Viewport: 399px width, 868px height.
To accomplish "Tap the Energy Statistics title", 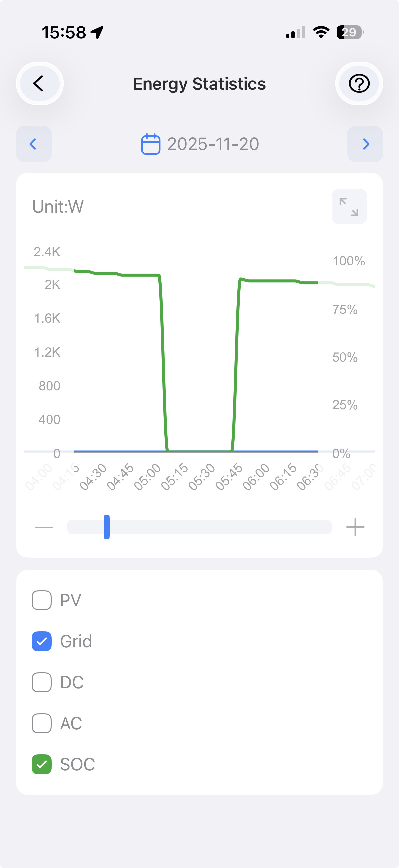I will (x=199, y=84).
